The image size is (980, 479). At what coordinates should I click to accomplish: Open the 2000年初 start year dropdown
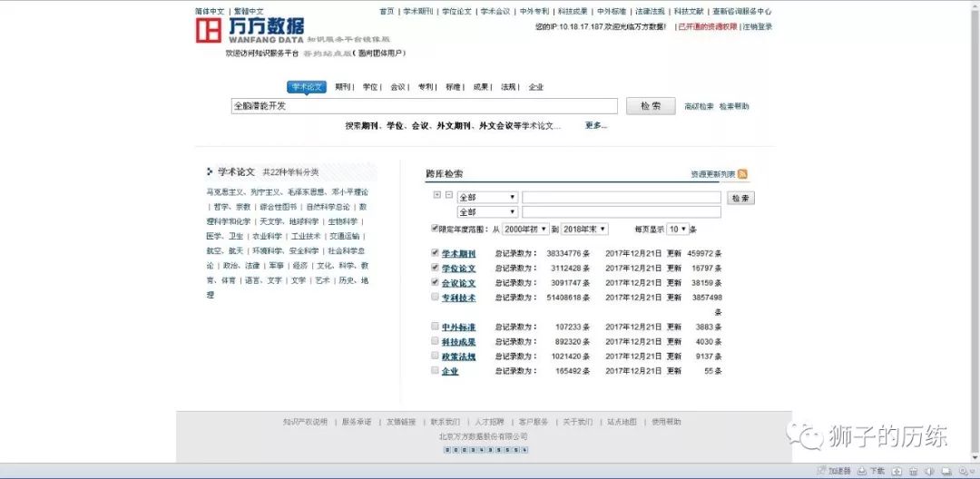[526, 230]
